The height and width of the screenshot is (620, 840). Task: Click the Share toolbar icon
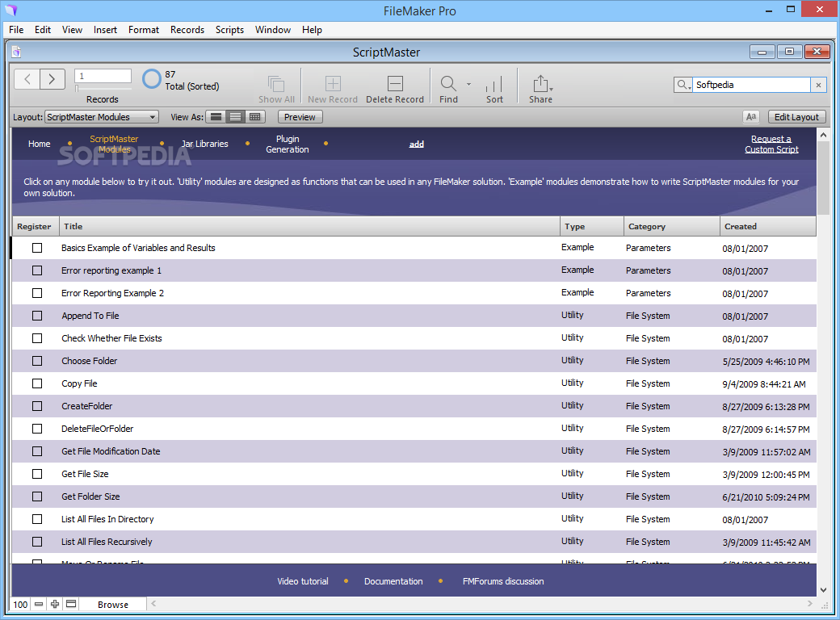540,83
